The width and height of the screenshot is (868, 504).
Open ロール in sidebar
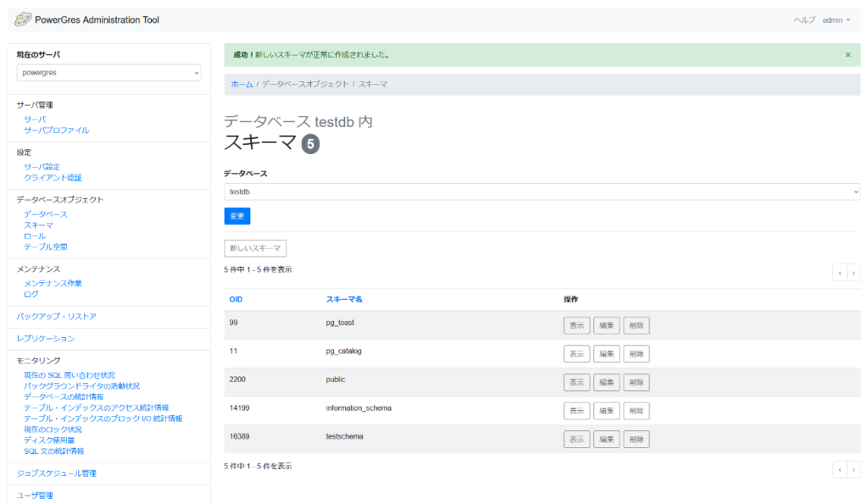click(35, 236)
